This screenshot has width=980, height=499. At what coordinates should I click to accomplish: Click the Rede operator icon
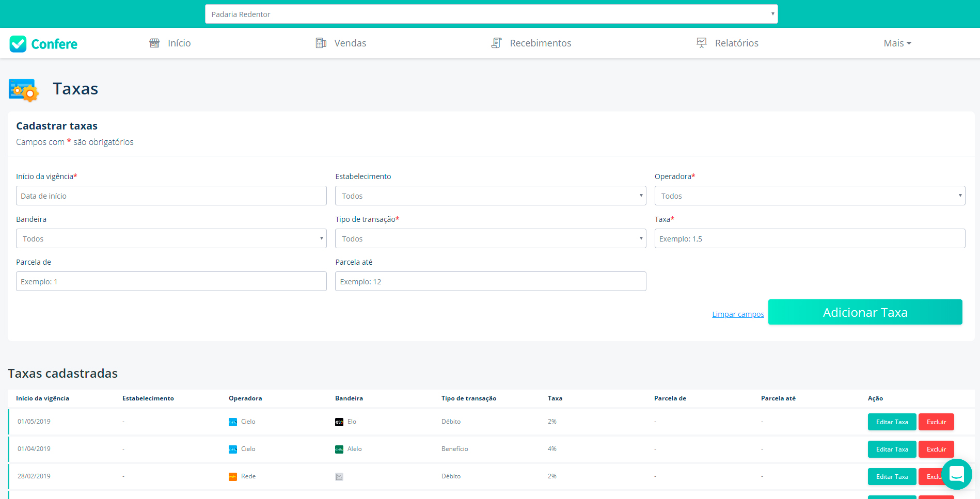click(x=233, y=477)
